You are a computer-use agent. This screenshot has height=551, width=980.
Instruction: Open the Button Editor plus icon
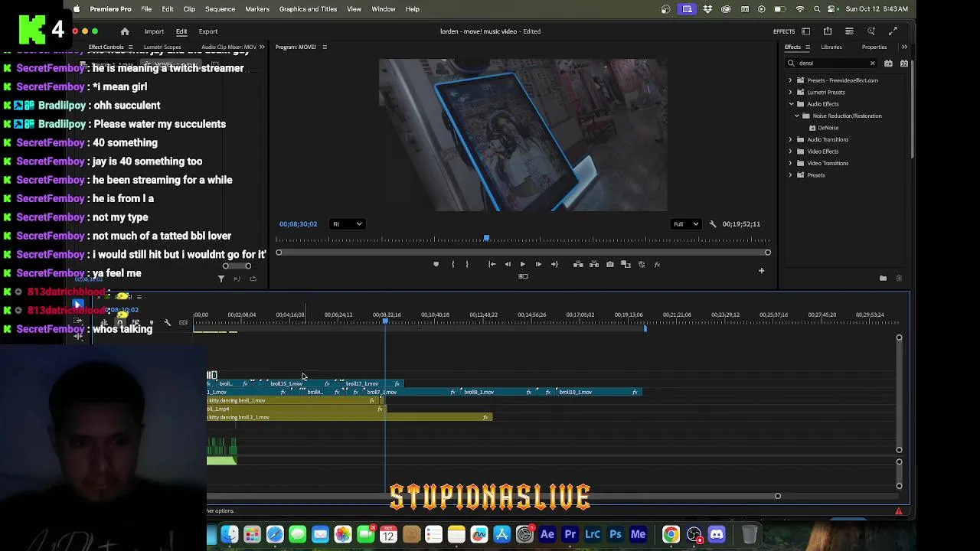tap(761, 270)
